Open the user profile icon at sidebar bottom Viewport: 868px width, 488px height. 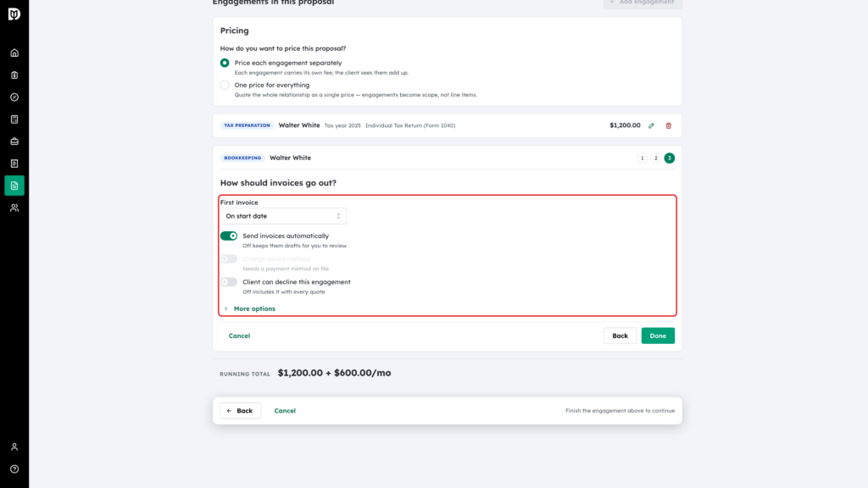[x=14, y=447]
